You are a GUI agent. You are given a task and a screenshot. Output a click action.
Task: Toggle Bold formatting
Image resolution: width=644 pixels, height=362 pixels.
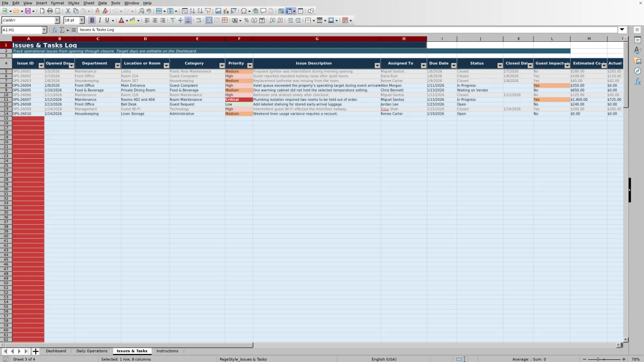coord(92,20)
